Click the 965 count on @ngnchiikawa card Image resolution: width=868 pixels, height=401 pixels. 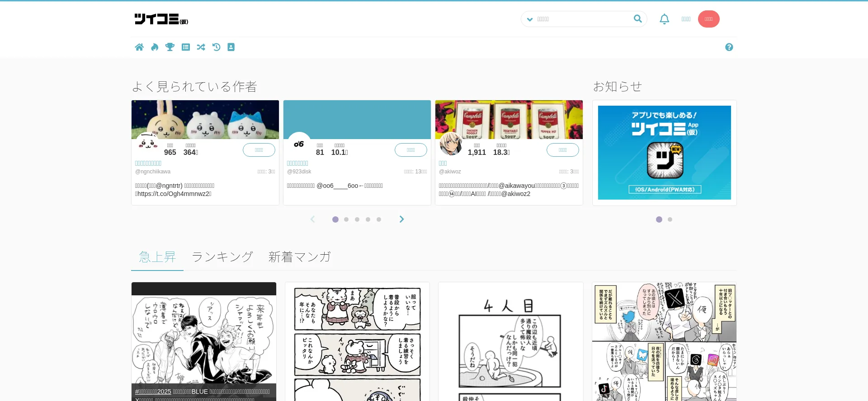point(170,153)
